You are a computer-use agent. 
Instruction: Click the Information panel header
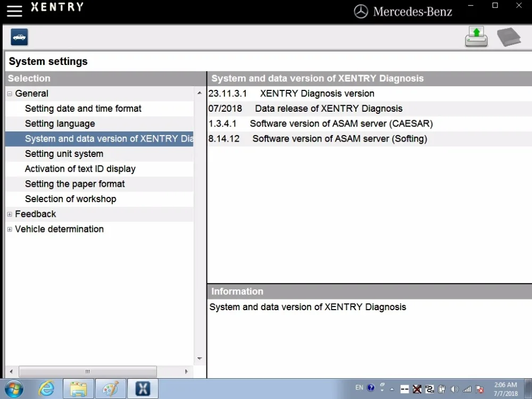click(370, 292)
